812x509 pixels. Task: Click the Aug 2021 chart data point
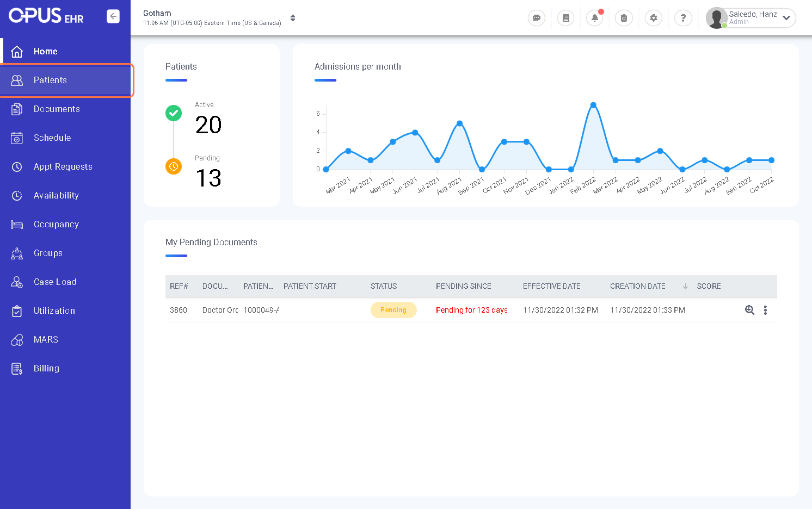coord(460,123)
